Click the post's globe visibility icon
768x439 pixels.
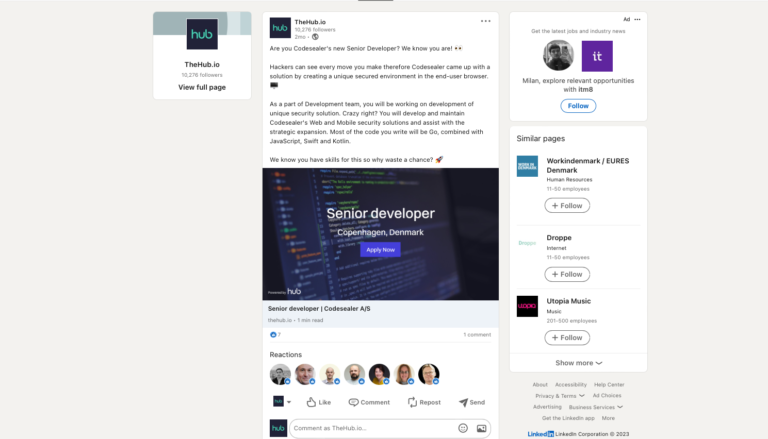[x=315, y=37]
